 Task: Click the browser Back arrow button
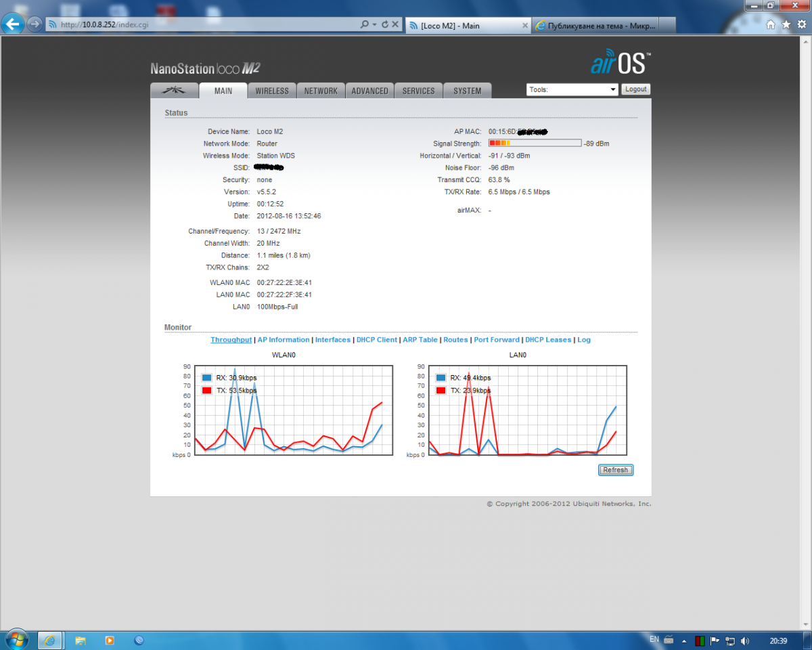pyautogui.click(x=13, y=24)
